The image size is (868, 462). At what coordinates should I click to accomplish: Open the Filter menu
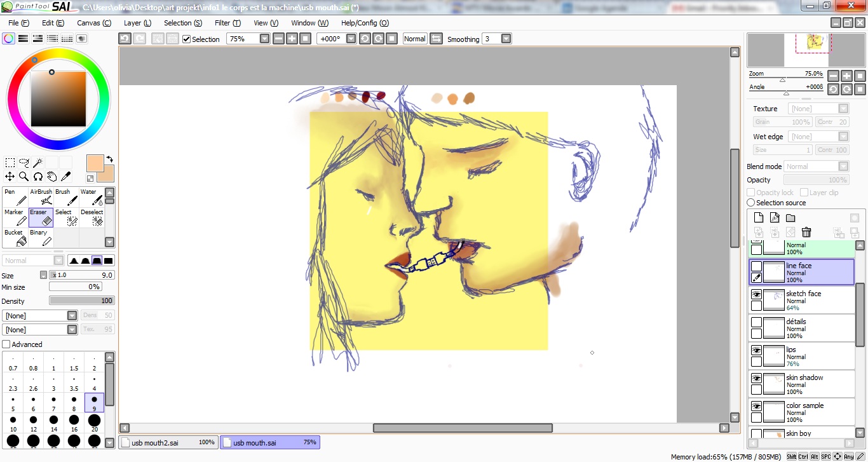[227, 23]
